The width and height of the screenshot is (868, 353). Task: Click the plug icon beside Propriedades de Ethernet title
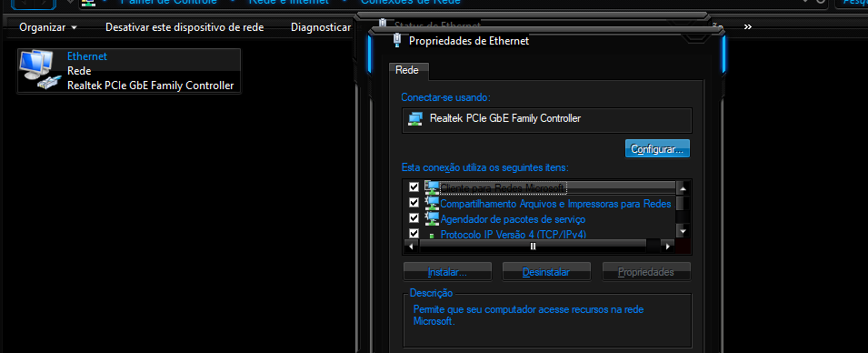click(x=396, y=40)
